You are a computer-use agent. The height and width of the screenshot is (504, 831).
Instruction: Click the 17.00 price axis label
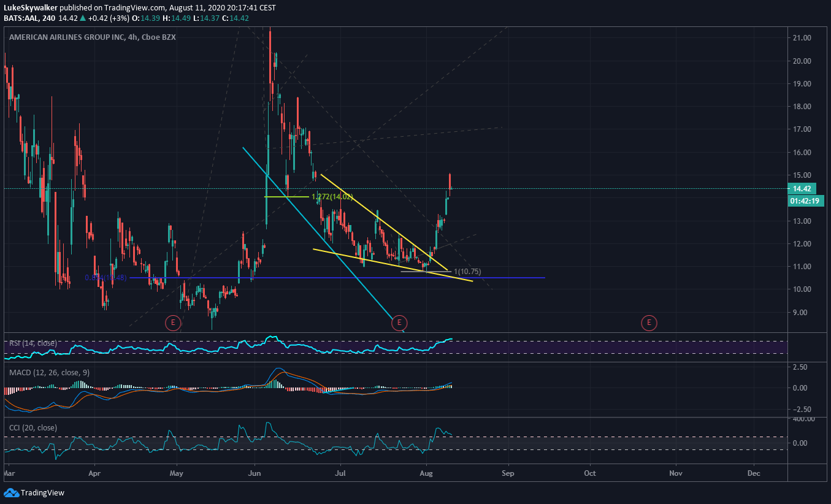click(802, 129)
